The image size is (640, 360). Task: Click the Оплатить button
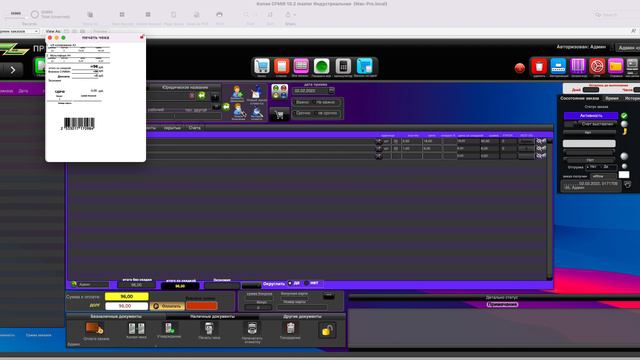tap(167, 306)
